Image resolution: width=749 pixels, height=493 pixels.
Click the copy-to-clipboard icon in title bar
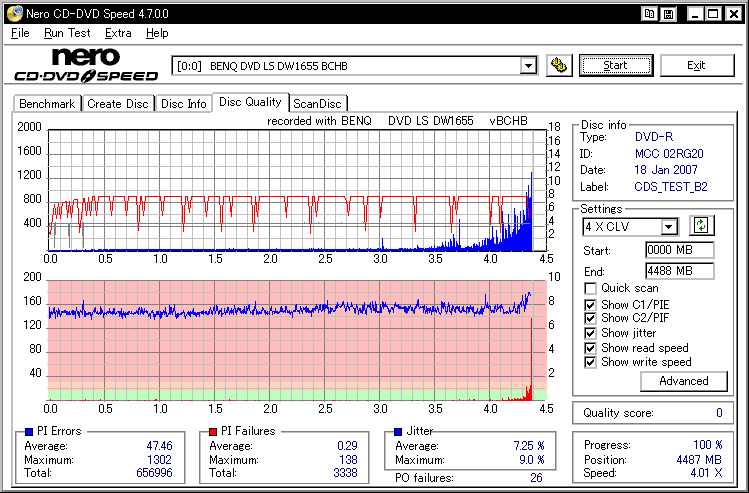pyautogui.click(x=650, y=13)
